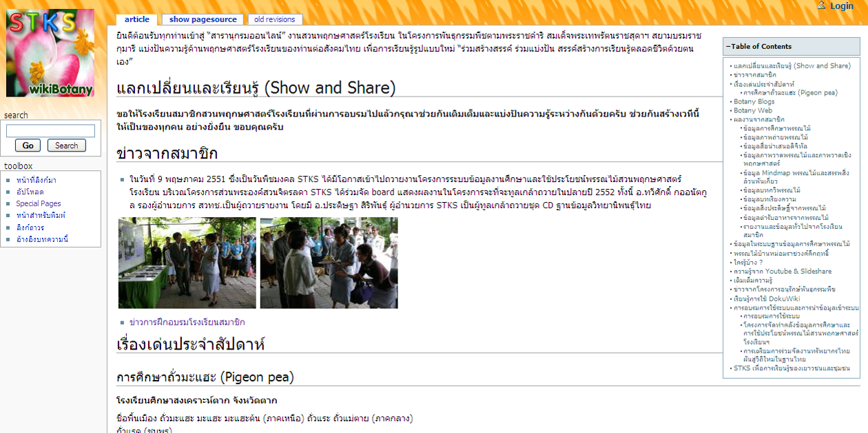Go to the DokuWiki contents entry

pos(766,299)
